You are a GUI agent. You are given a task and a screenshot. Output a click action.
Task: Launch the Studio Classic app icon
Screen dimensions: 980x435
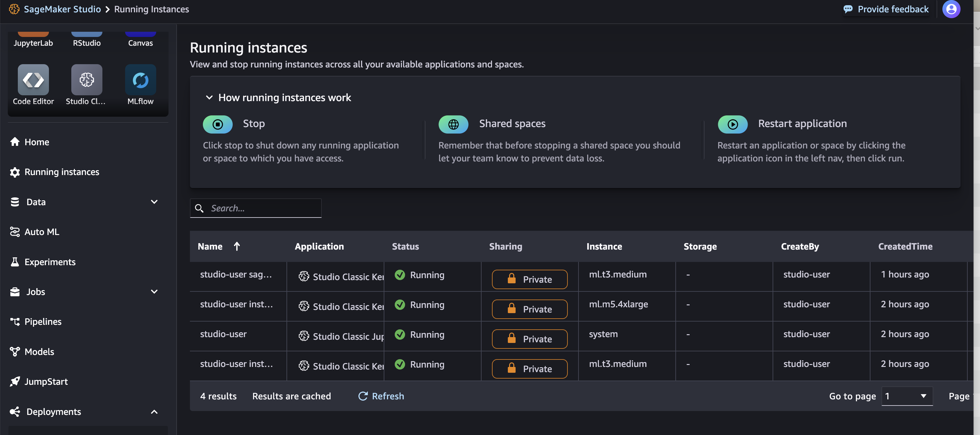(86, 79)
